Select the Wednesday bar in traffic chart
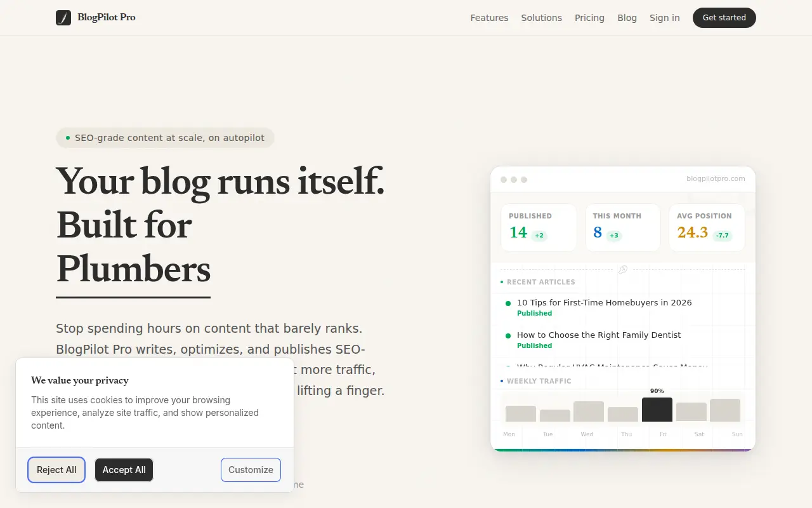The height and width of the screenshot is (508, 812). (589, 411)
